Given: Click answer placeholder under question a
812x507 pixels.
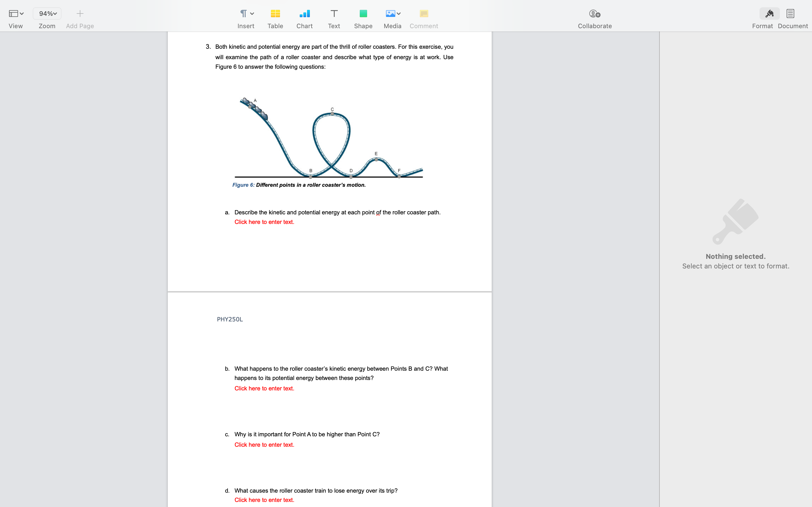Looking at the screenshot, I should (x=264, y=222).
